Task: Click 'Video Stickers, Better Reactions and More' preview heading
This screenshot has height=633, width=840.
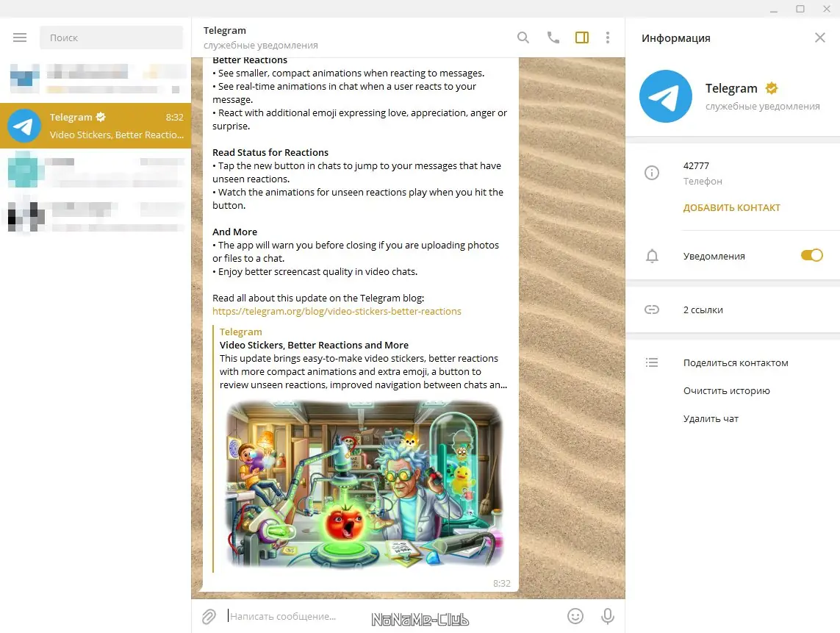Action: pos(314,346)
